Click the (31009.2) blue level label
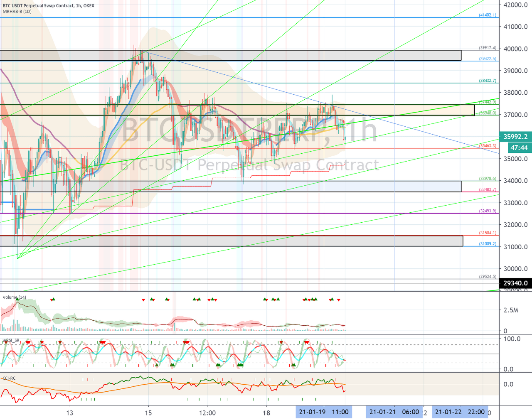Viewport: 532px width, 420px height. coord(488,244)
